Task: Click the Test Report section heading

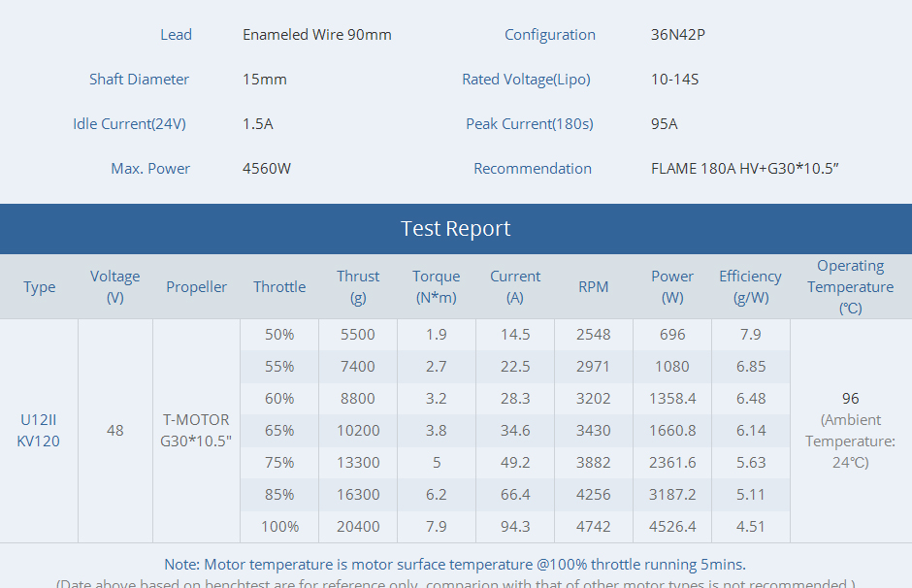Action: click(x=455, y=229)
